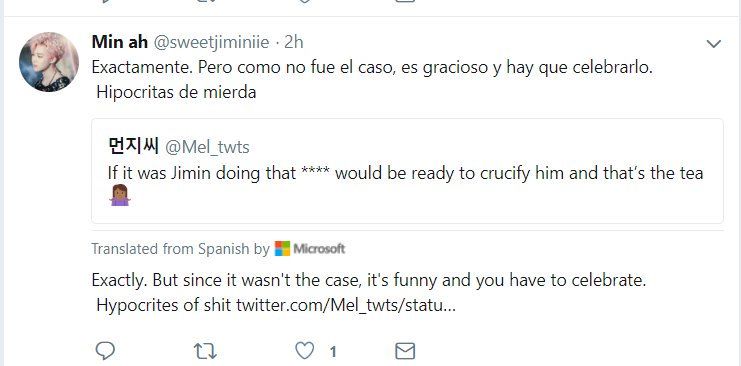741x366 pixels.
Task: Open the Min ah display name profile
Action: pos(120,42)
